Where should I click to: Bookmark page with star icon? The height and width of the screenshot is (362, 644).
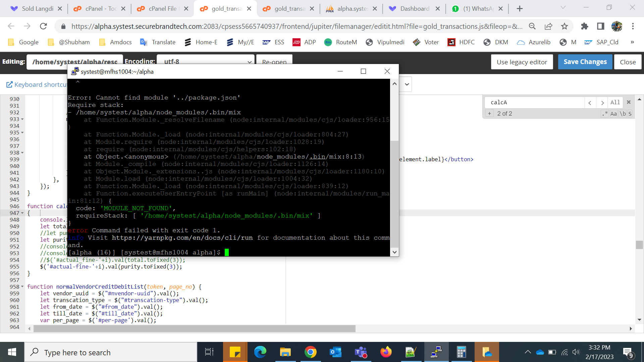click(565, 26)
